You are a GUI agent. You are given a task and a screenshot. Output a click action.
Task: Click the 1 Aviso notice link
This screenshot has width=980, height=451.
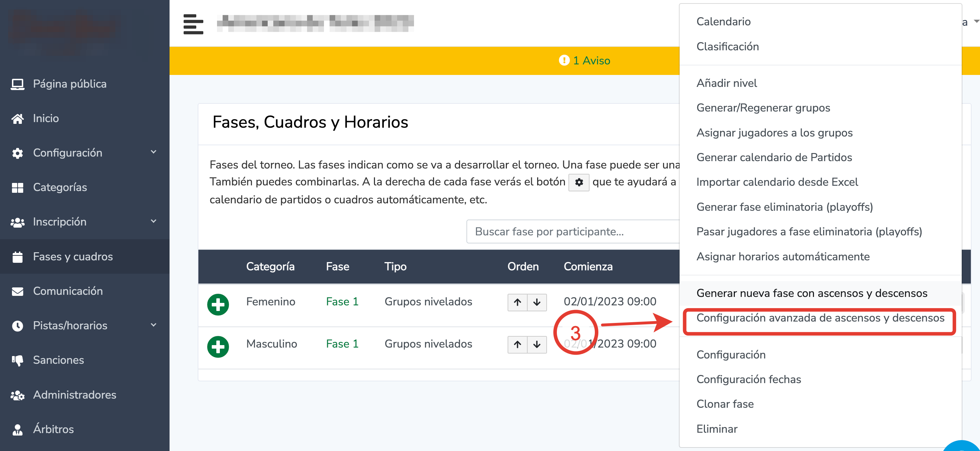(591, 61)
